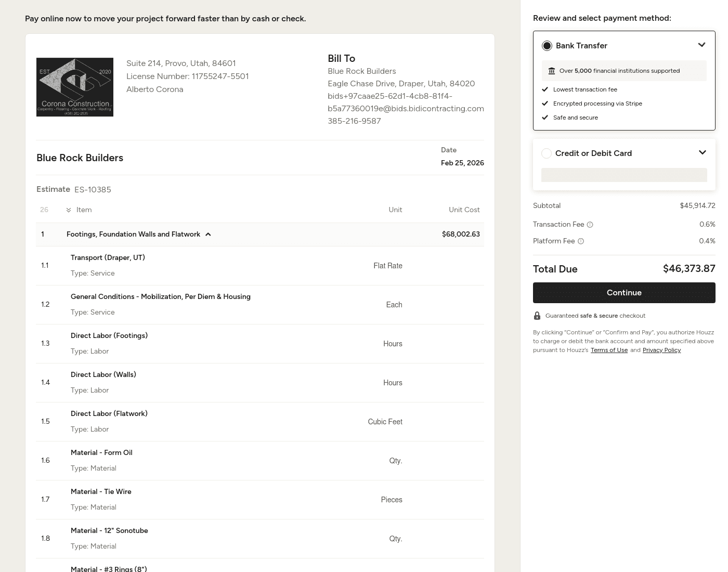Click the Transport (Draper, UT) line item
Image resolution: width=728 pixels, height=572 pixels.
click(x=108, y=258)
